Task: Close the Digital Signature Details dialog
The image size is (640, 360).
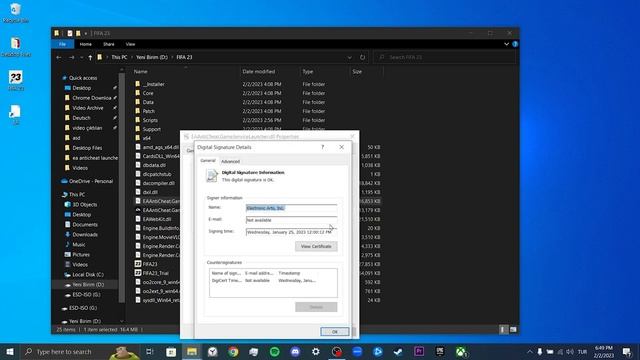Action: click(342, 147)
